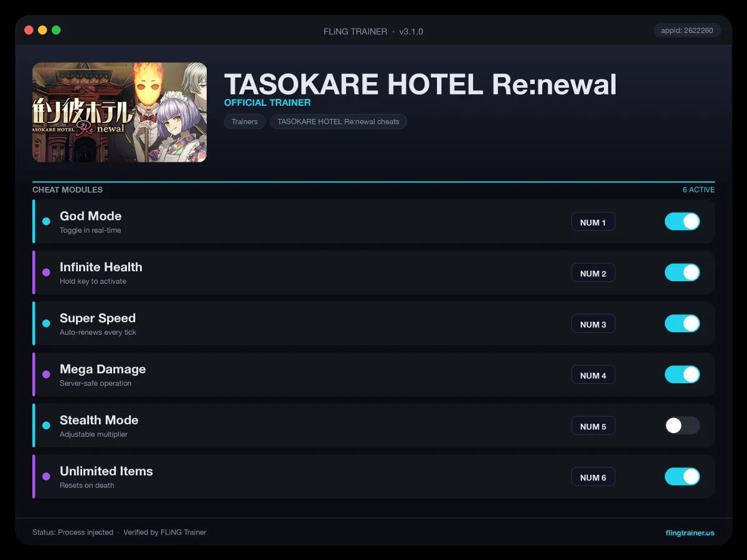The image size is (747, 560).
Task: Click the TASOKARE HOTEL game cover thumbnail
Action: (120, 112)
